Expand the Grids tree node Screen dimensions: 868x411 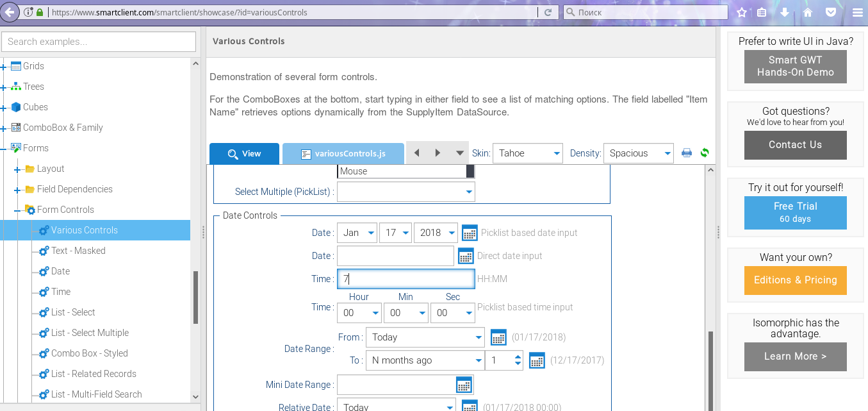click(x=4, y=66)
